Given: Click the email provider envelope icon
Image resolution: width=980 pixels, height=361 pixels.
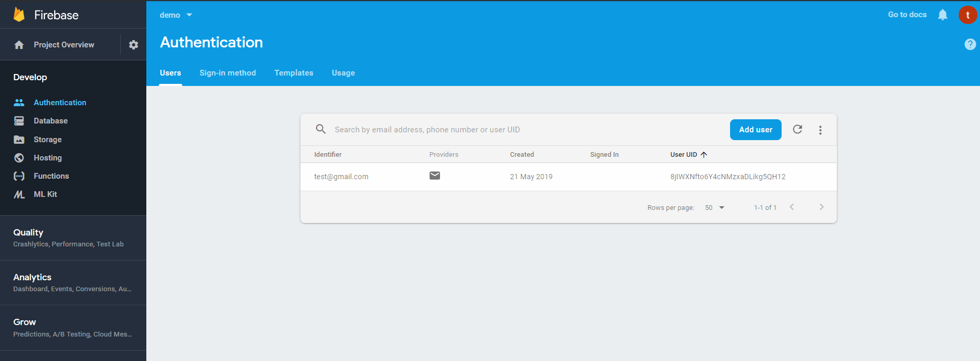Looking at the screenshot, I should pos(435,176).
